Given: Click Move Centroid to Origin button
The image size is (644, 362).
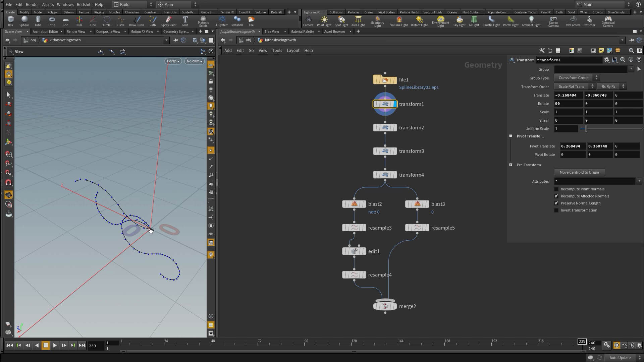Looking at the screenshot, I should pyautogui.click(x=579, y=172).
